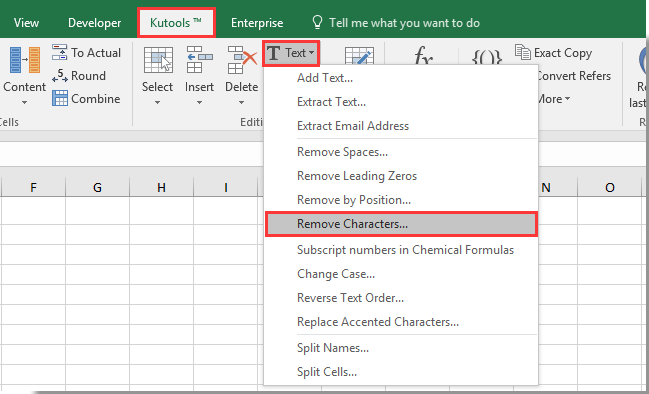This screenshot has width=649, height=394.
Task: Select column O header
Action: click(610, 187)
